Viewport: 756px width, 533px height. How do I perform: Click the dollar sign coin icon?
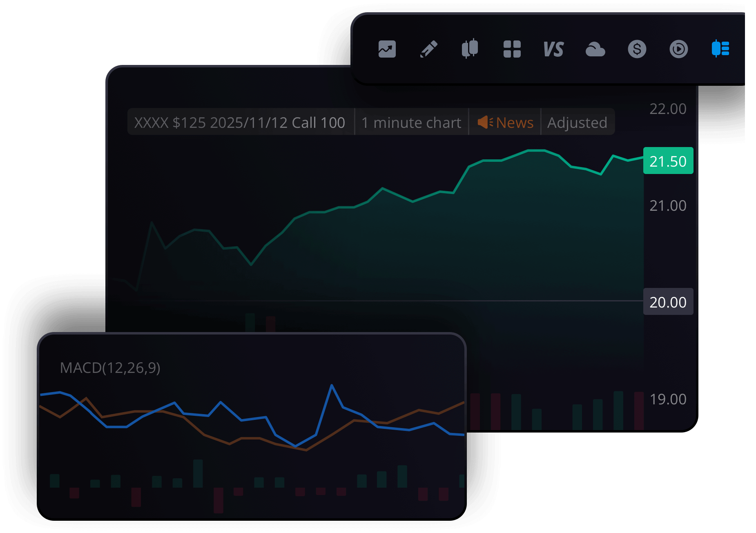(x=637, y=49)
